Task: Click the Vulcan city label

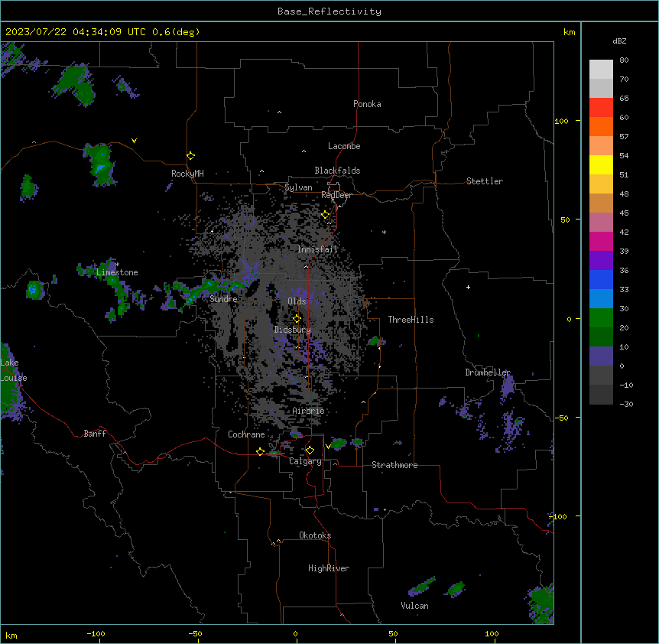Action: coord(414,606)
